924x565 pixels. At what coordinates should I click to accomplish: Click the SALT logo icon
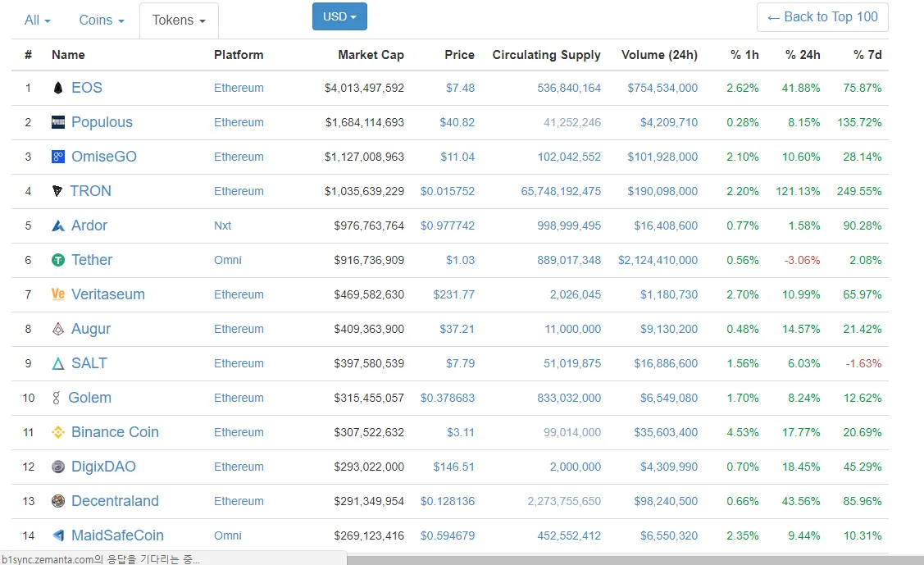tap(57, 363)
